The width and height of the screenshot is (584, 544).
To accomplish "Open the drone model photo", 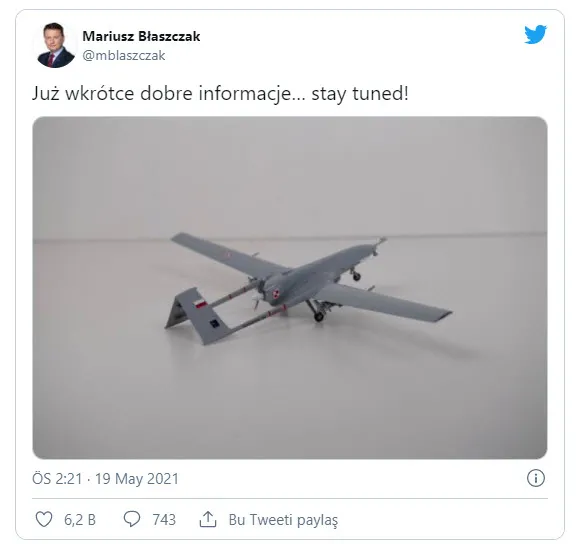I will coord(290,287).
